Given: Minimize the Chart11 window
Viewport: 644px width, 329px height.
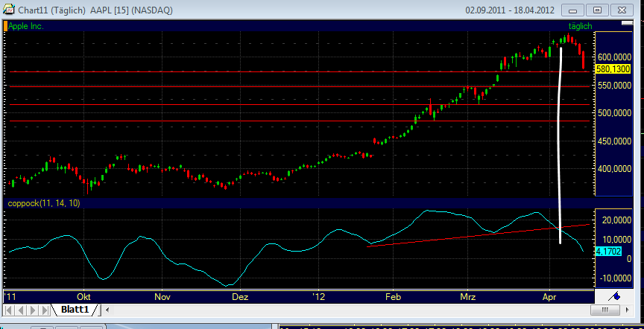Looking at the screenshot, I should [572, 10].
